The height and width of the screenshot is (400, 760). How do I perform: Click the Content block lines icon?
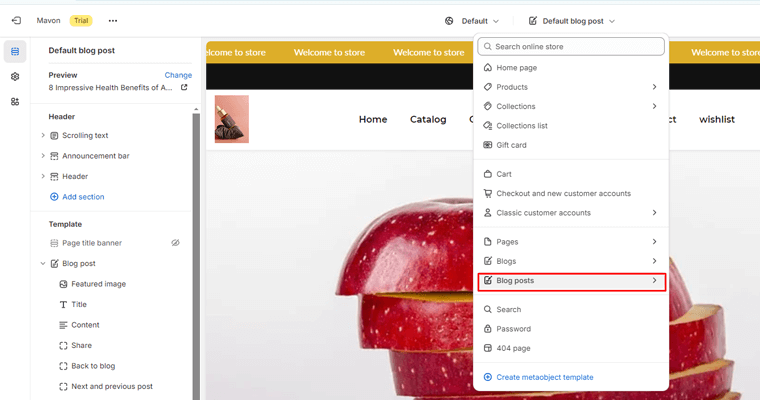[x=63, y=325]
